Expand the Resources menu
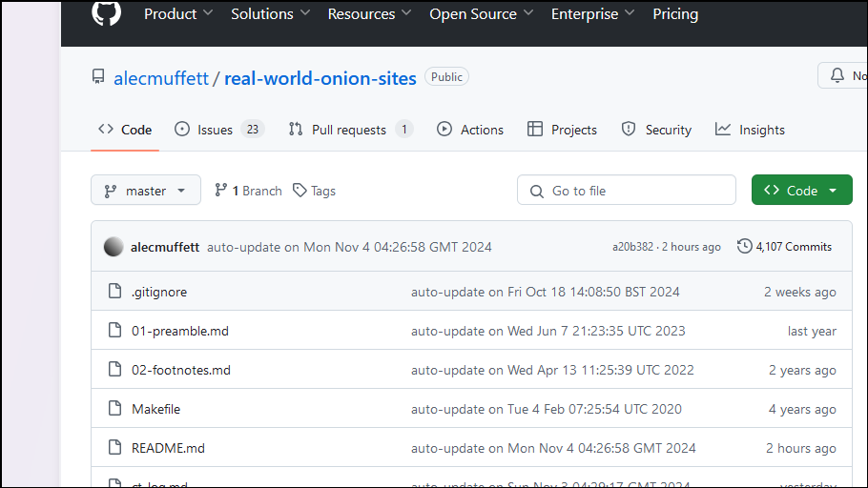This screenshot has height=488, width=868. click(369, 14)
